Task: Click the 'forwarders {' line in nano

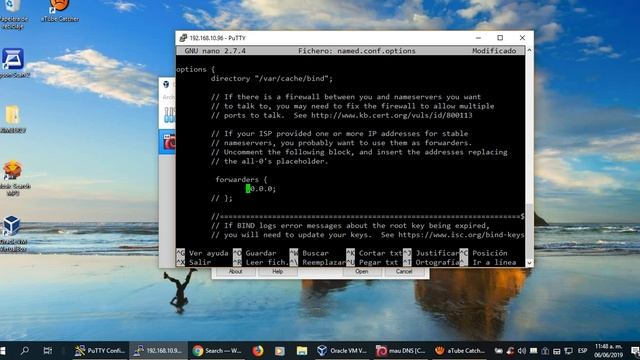Action: pos(241,180)
